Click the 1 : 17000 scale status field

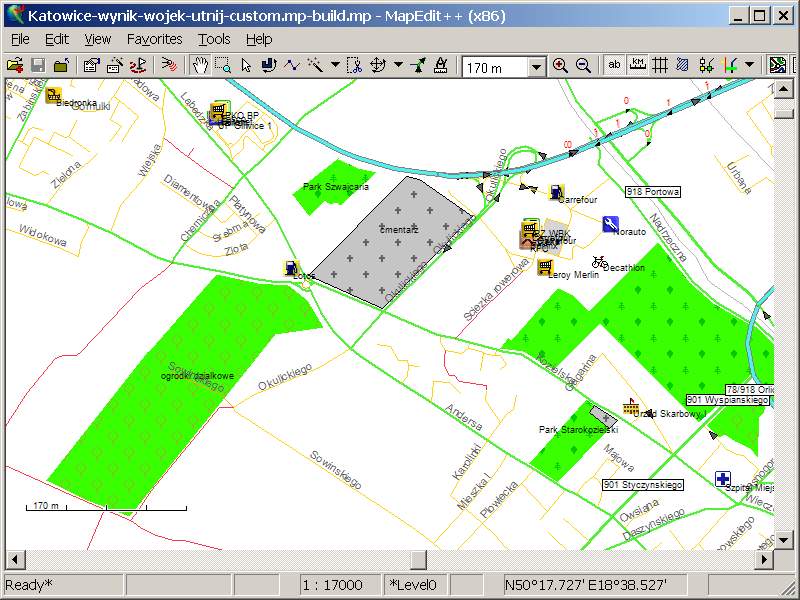(339, 584)
